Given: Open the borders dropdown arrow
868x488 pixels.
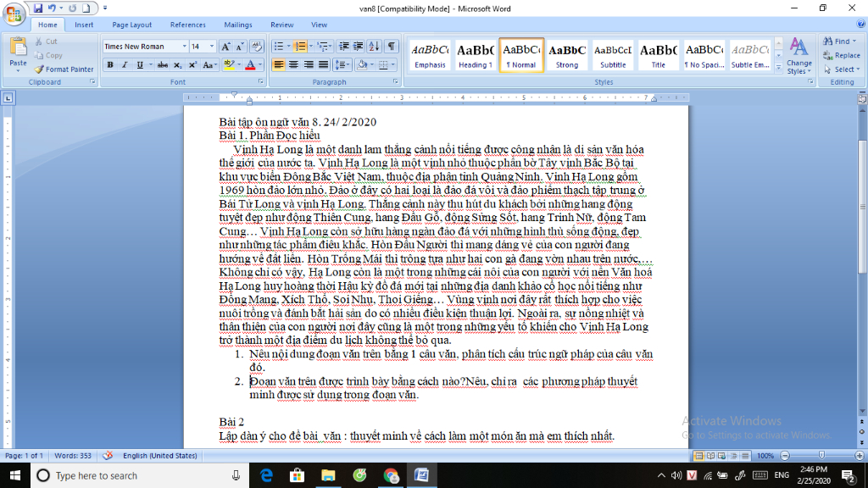Looking at the screenshot, I should [x=393, y=64].
